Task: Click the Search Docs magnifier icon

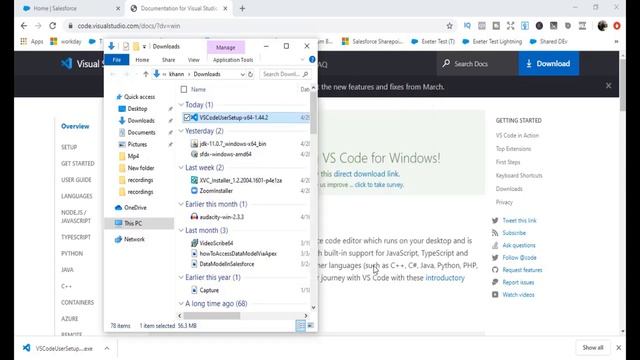Action: [x=446, y=63]
